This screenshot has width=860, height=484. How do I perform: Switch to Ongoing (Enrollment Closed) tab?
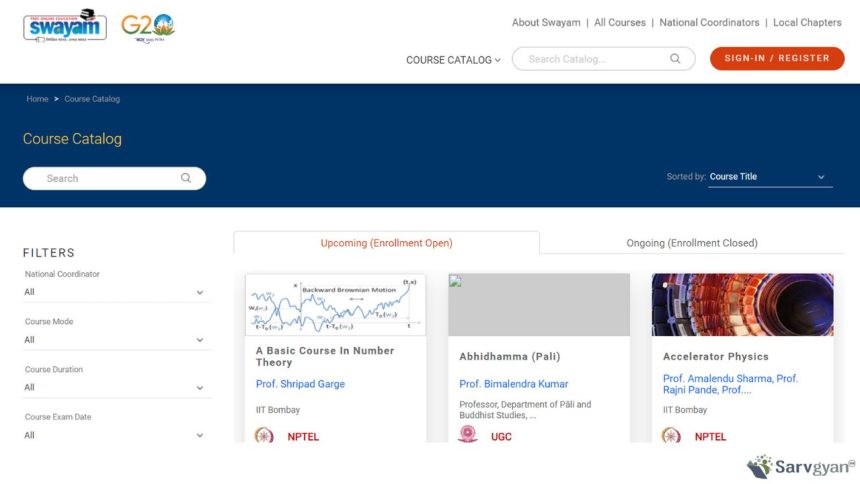(691, 243)
